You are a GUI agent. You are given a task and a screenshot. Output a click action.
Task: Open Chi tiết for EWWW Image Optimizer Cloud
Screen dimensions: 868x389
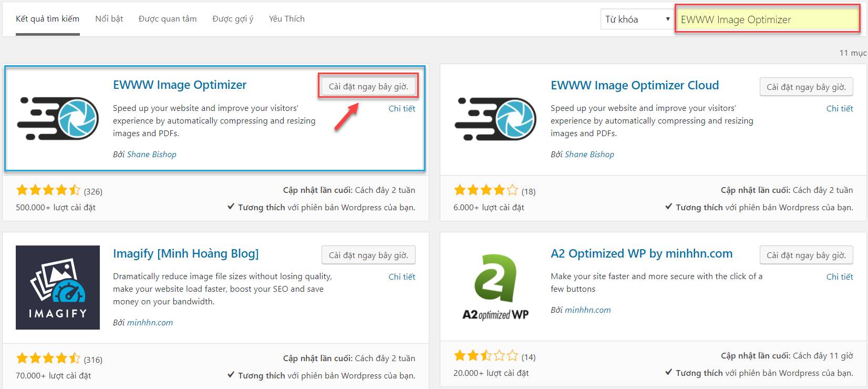[x=840, y=108]
